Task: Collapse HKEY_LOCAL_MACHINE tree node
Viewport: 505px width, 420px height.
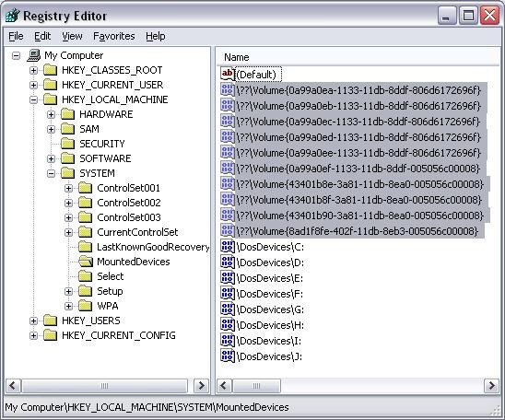Action: [33, 99]
